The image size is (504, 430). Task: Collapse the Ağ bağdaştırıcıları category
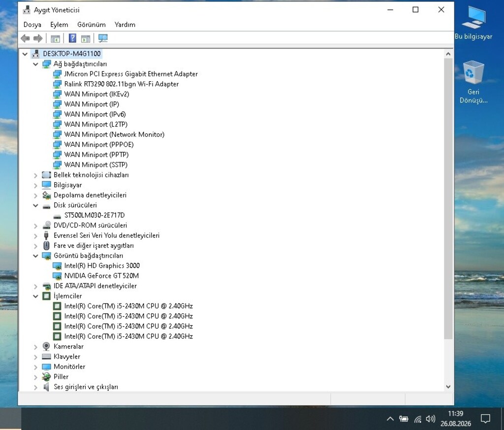(35, 65)
